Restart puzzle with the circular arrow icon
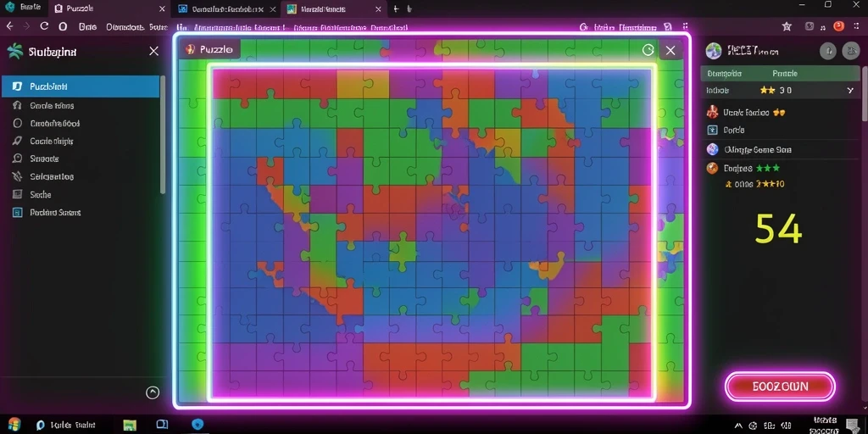 pos(648,50)
